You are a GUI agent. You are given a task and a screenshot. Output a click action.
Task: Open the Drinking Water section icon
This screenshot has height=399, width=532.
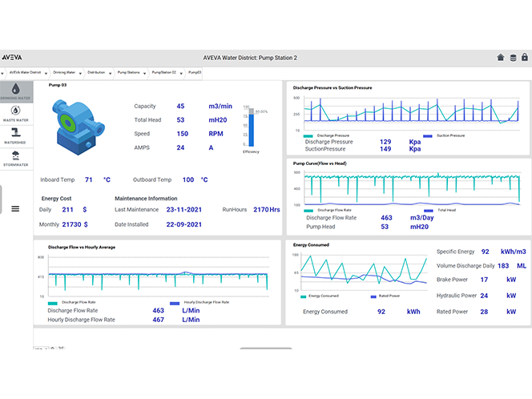pyautogui.click(x=14, y=91)
